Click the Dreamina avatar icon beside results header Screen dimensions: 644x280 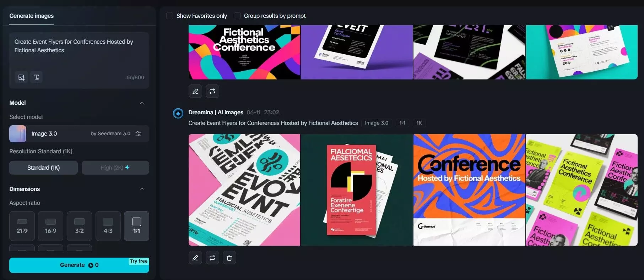click(178, 113)
